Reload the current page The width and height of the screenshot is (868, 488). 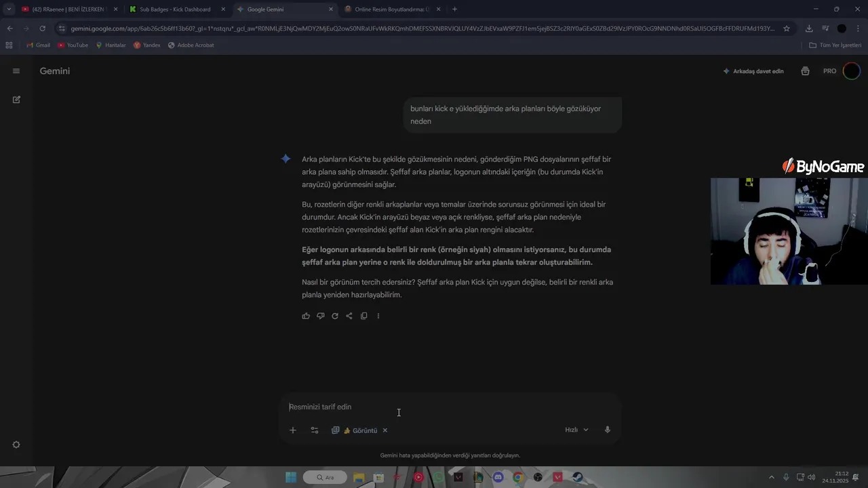(42, 28)
